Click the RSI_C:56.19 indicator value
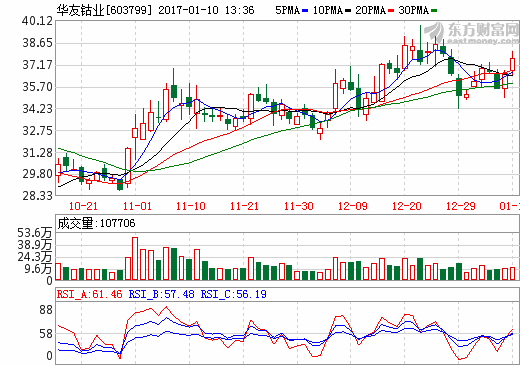This screenshot has height=365, width=520. click(233, 294)
